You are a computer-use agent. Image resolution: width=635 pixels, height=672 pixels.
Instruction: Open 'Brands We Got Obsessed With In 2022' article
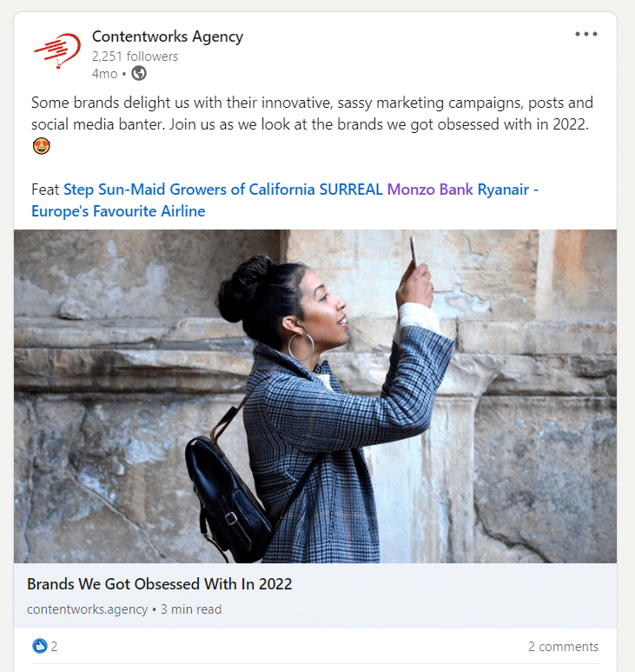(159, 584)
